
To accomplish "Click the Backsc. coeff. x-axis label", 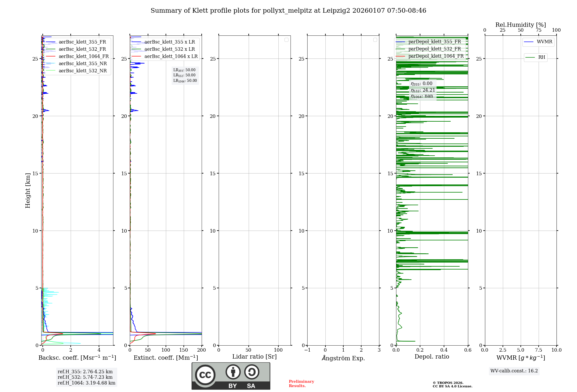I will 77,358.
